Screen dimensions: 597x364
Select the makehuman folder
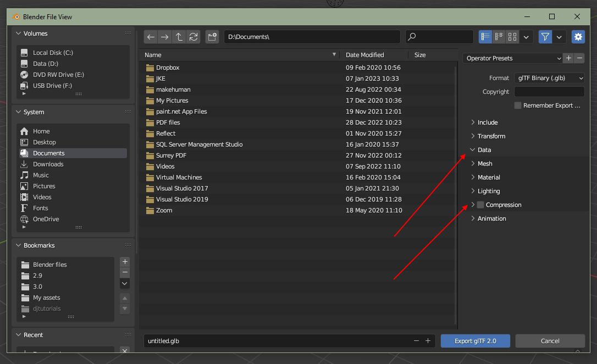[297, 89]
